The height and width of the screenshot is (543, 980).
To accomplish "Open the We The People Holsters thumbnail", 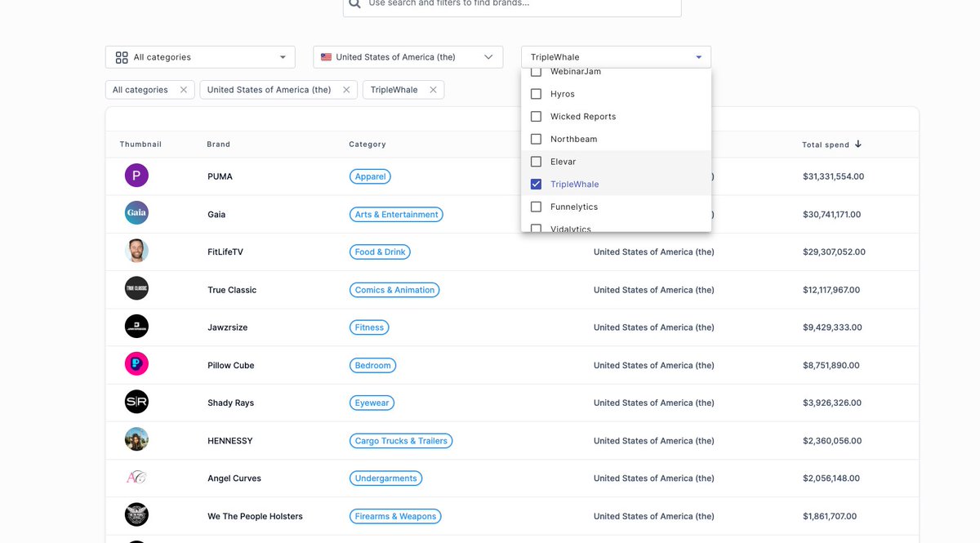I will click(136, 514).
